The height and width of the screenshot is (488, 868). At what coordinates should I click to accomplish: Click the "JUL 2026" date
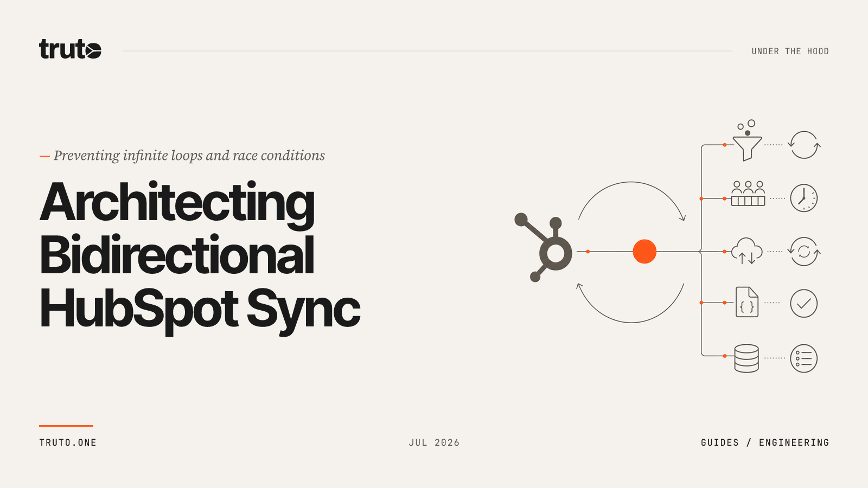pyautogui.click(x=434, y=442)
